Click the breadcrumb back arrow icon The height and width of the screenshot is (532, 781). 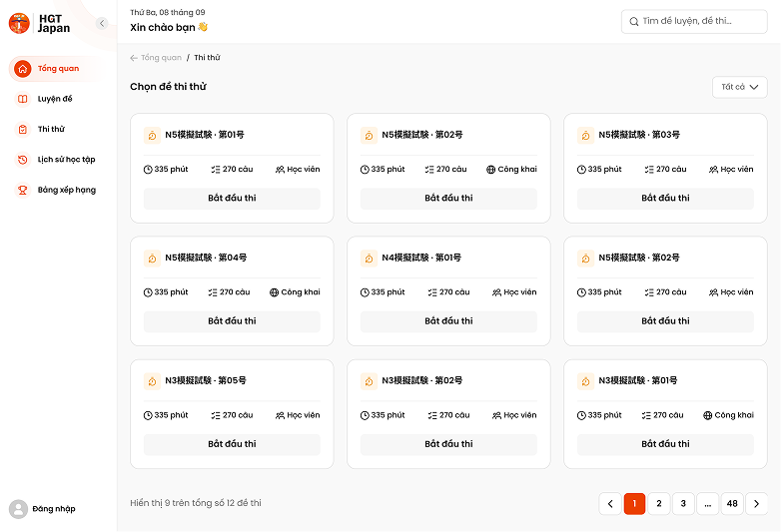[x=134, y=58]
